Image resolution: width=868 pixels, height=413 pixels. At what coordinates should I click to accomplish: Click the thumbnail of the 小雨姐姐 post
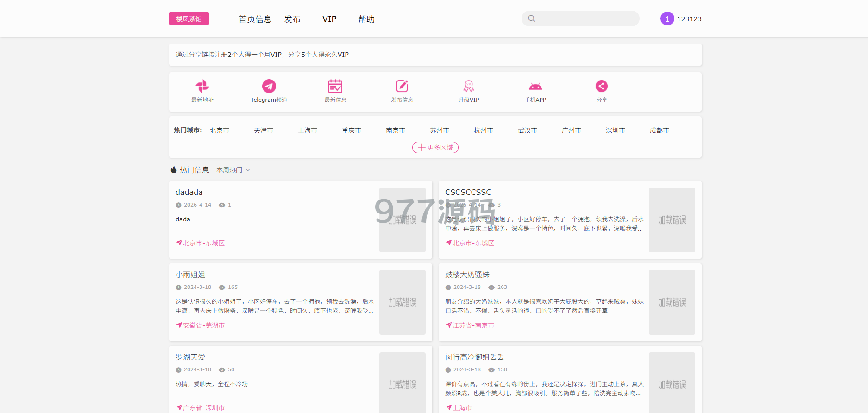point(403,302)
